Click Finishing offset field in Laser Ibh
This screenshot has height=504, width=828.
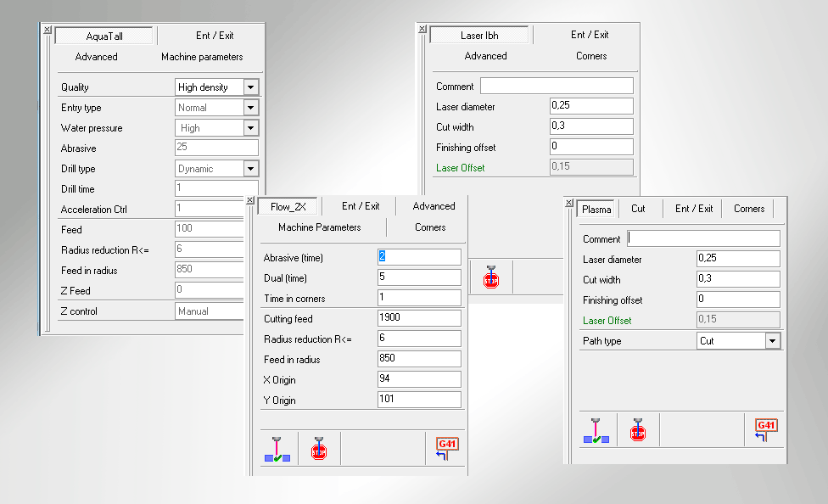coord(591,146)
